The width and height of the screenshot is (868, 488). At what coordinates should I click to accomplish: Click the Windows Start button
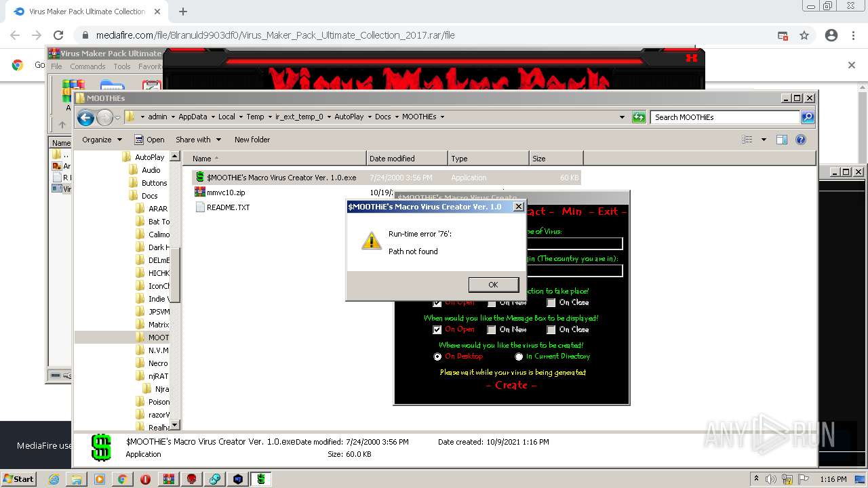pos(18,479)
